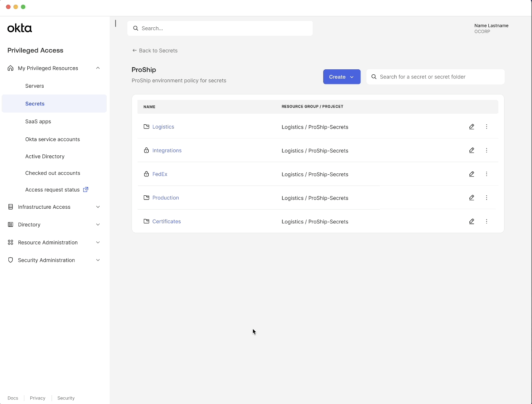Open Active Directory in sidebar

click(45, 156)
